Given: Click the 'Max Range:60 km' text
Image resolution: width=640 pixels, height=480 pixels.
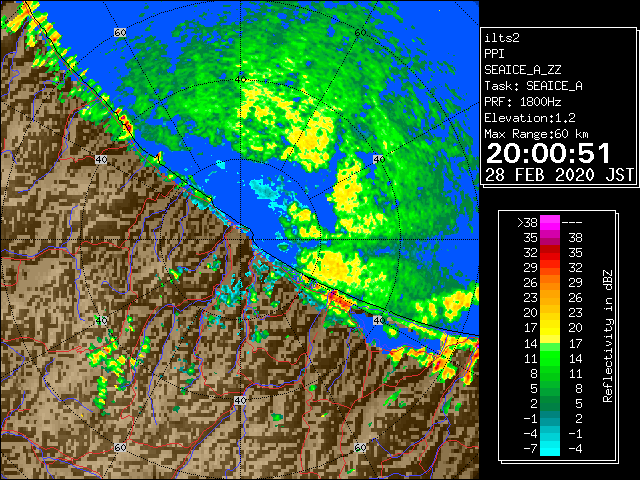Looking at the screenshot, I should click(537, 134).
